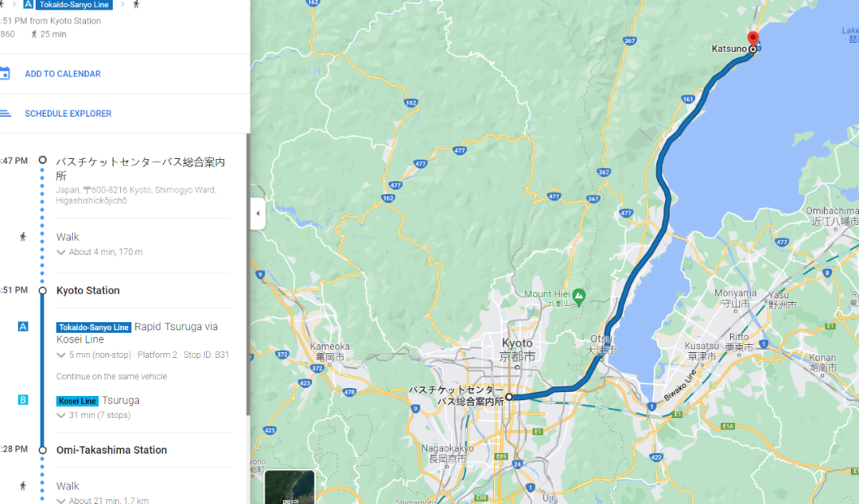Click the Kosei Line B icon
Screen dimensions: 859x504
pos(23,400)
